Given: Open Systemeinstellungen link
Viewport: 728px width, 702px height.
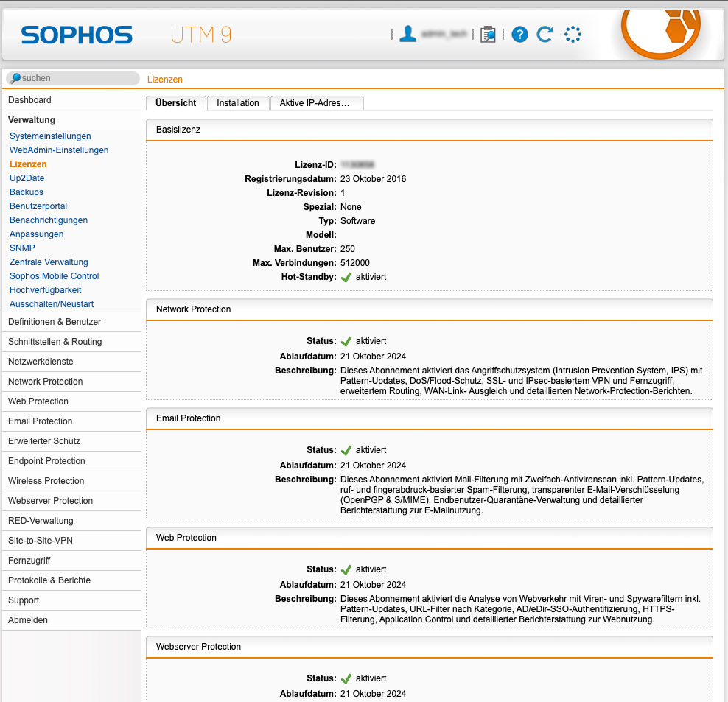Looking at the screenshot, I should (50, 136).
